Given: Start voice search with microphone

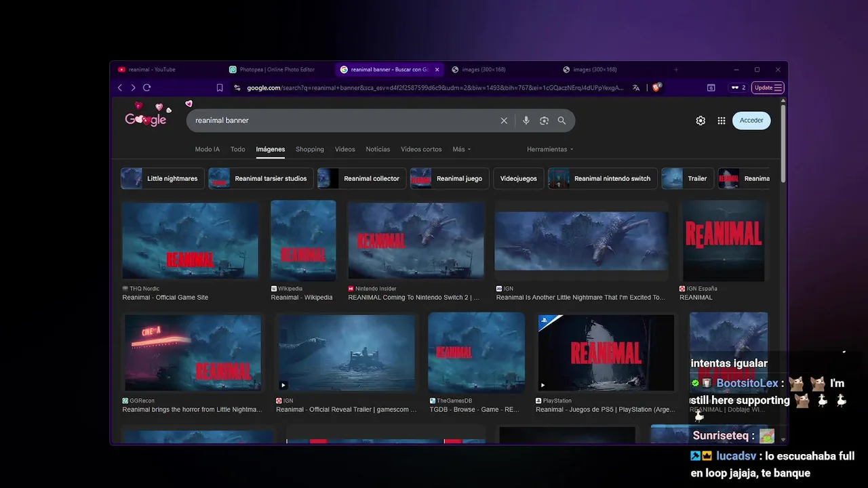Looking at the screenshot, I should coord(526,121).
